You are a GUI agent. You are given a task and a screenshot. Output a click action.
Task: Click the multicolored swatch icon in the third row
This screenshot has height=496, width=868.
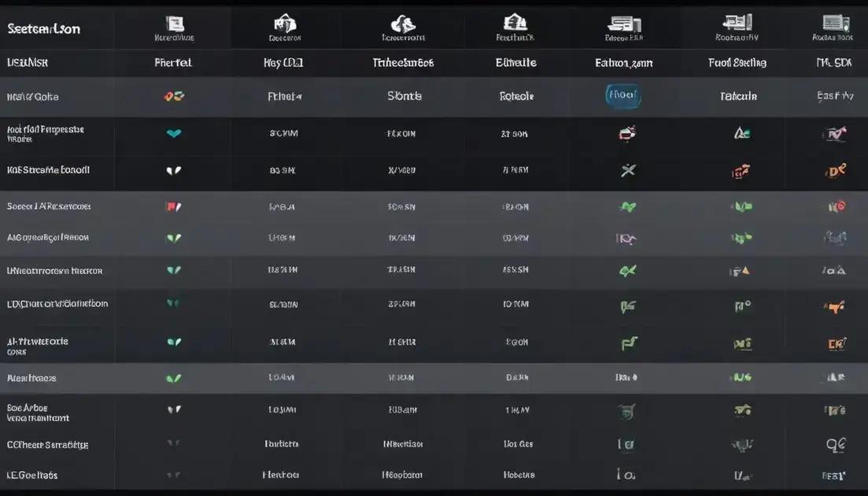174,97
